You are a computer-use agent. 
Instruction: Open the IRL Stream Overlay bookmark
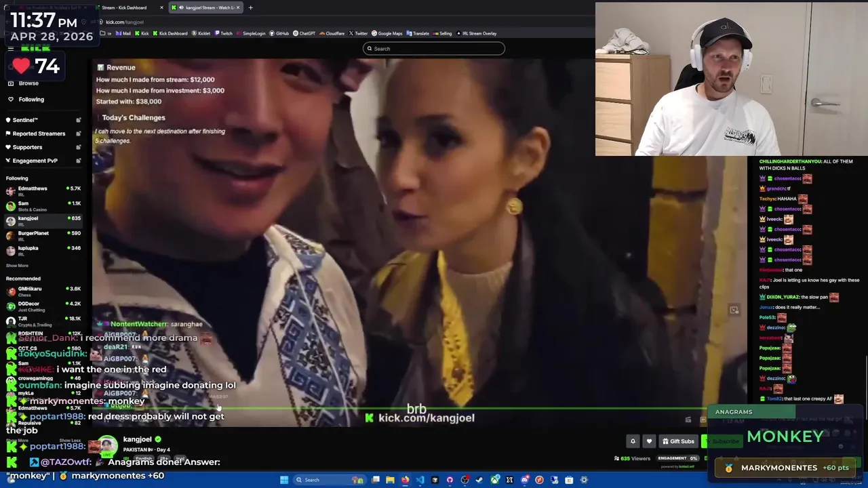pos(476,33)
